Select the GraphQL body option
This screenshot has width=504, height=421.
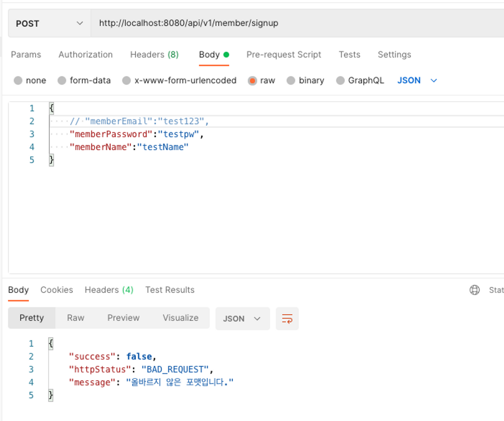340,81
